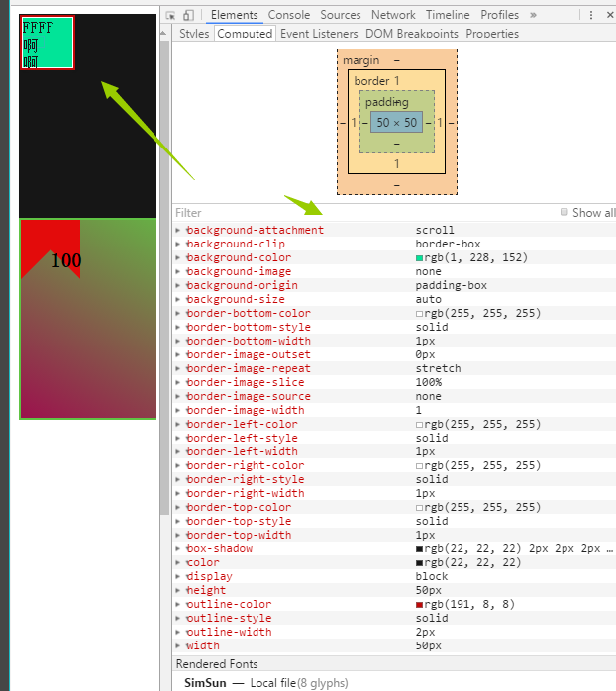This screenshot has width=616, height=691.
Task: Expand the background-attachment property
Action: (177, 230)
